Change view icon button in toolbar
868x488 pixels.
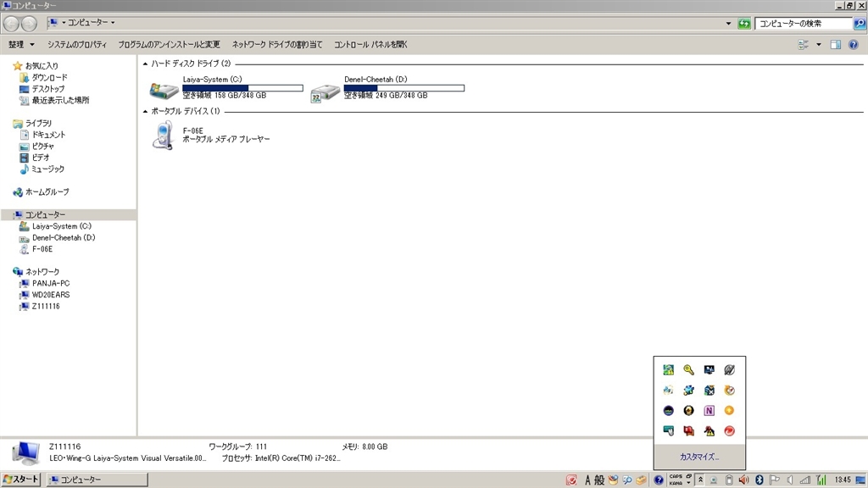click(804, 45)
